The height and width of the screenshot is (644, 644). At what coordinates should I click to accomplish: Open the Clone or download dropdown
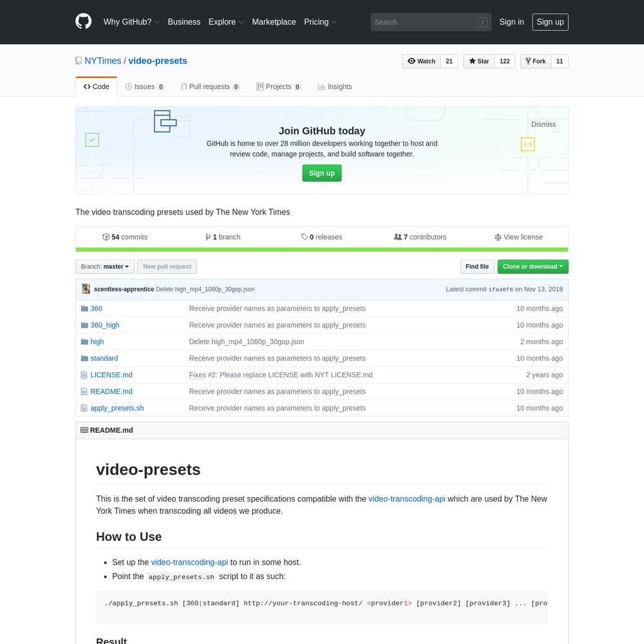pos(533,267)
